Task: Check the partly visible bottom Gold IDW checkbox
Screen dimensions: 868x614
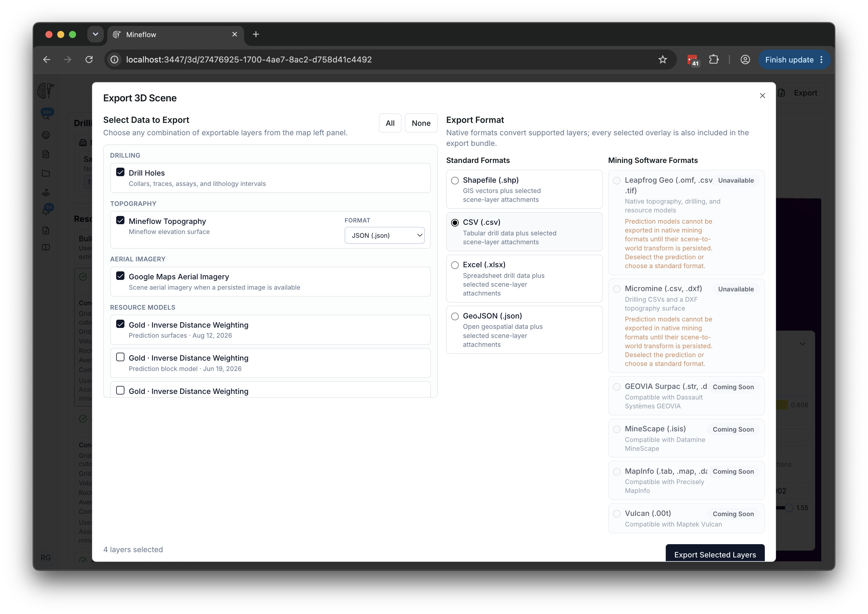Action: [x=120, y=391]
